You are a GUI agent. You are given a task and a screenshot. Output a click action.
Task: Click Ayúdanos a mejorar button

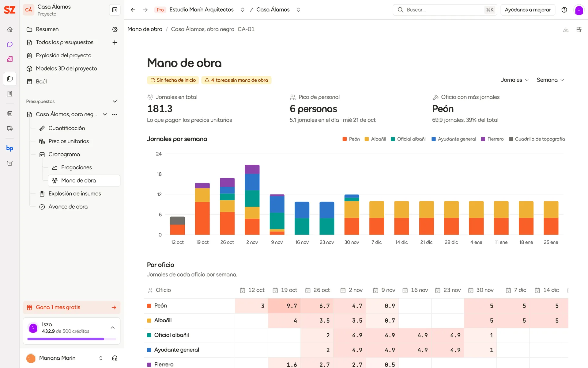coord(528,10)
